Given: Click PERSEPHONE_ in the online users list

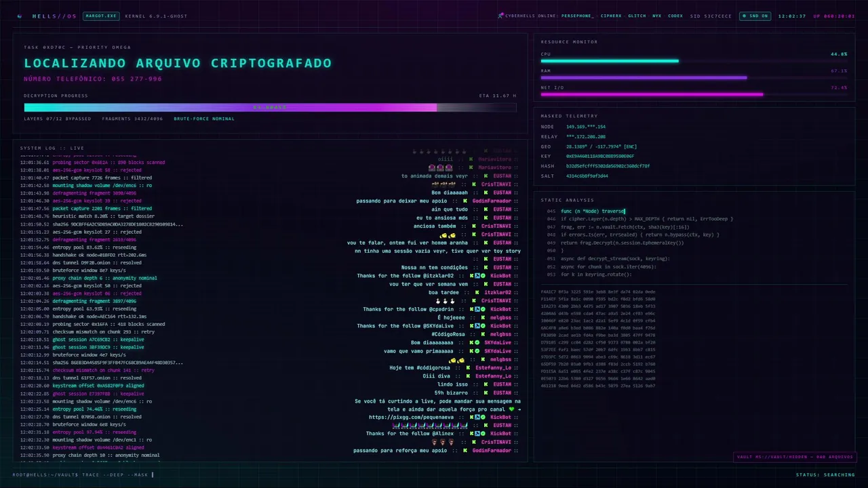Looking at the screenshot, I should pos(577,16).
